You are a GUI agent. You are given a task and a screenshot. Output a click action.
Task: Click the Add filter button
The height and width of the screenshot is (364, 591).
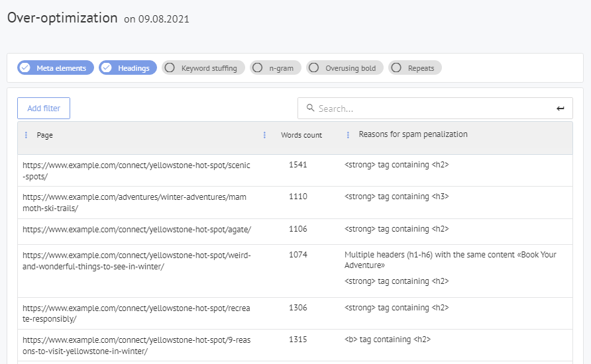tap(44, 109)
